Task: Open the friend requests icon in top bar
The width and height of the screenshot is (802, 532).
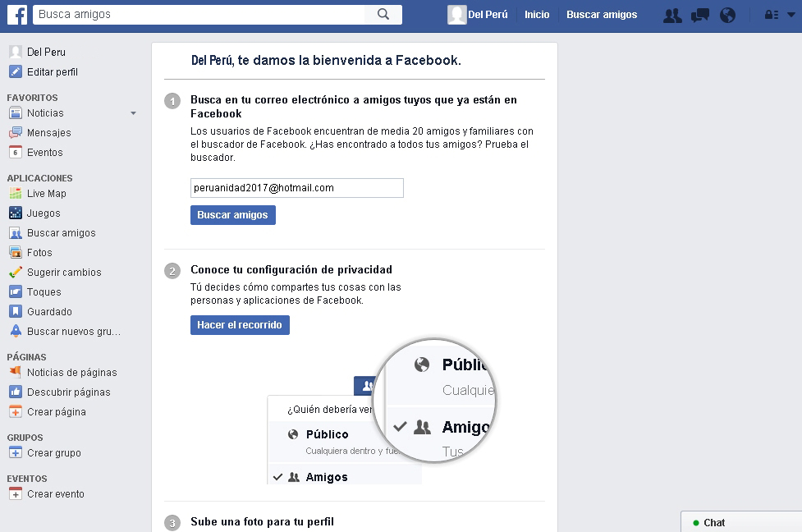Action: [x=672, y=14]
